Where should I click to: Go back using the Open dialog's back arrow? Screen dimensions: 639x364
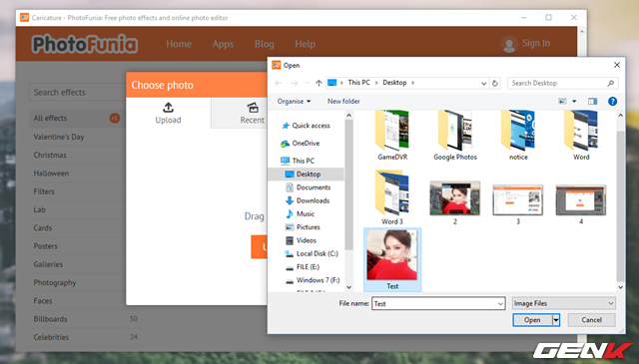(x=279, y=83)
